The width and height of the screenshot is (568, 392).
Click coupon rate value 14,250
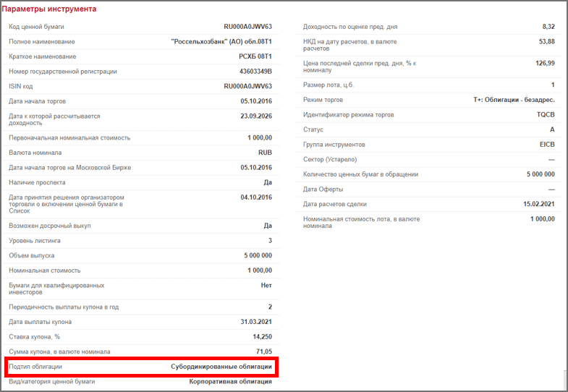262,336
